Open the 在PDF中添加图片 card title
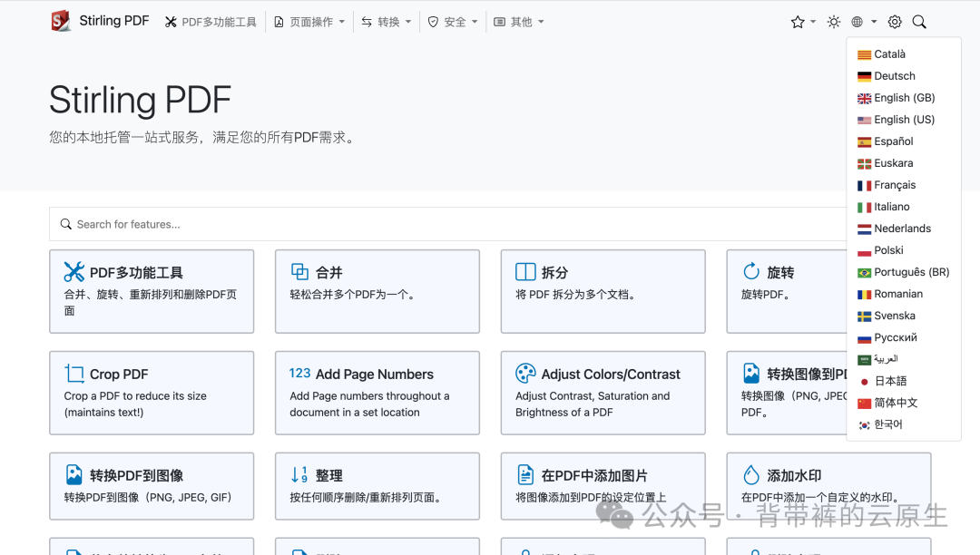 point(594,476)
